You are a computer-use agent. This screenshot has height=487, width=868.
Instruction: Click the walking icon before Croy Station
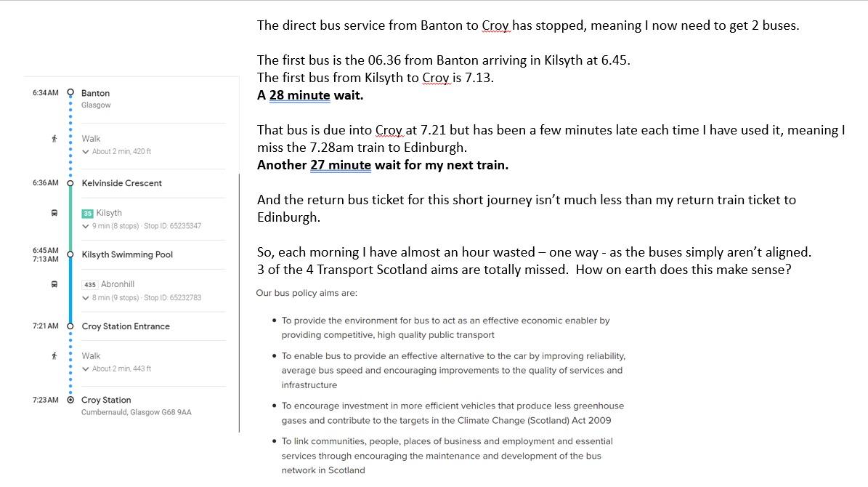click(54, 356)
